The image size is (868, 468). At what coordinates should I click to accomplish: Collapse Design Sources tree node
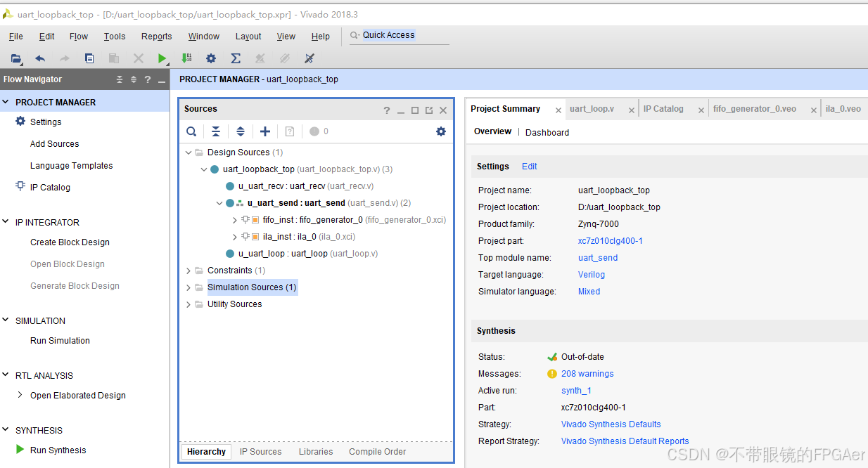(189, 152)
